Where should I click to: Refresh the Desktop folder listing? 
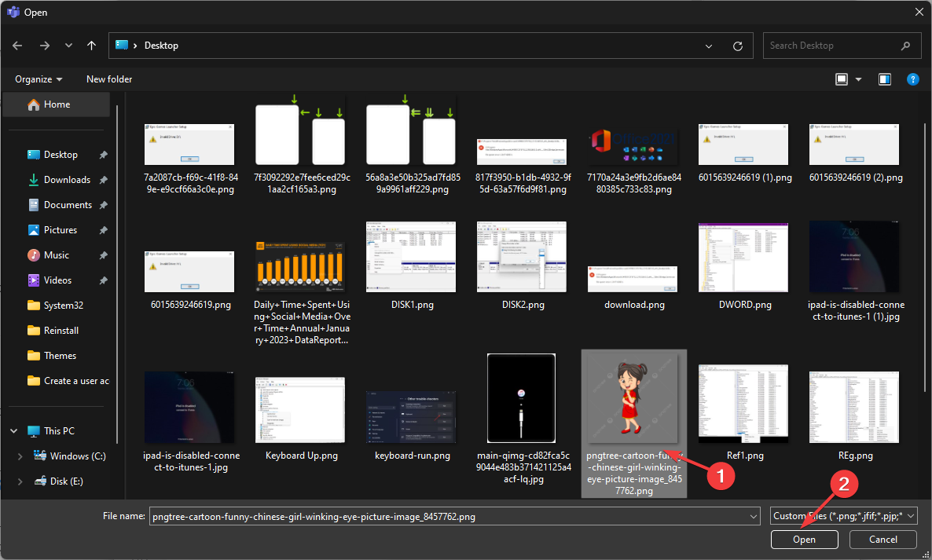[x=737, y=46]
